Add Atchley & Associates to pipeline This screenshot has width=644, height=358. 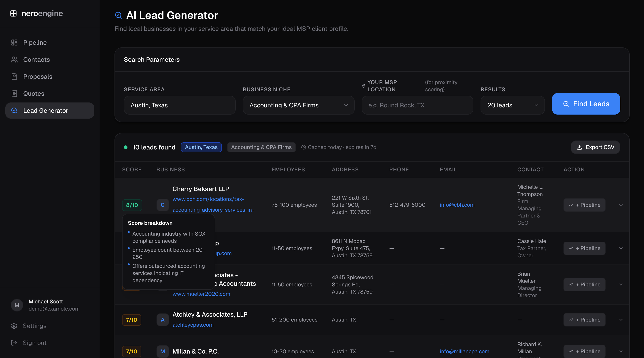[x=584, y=320]
